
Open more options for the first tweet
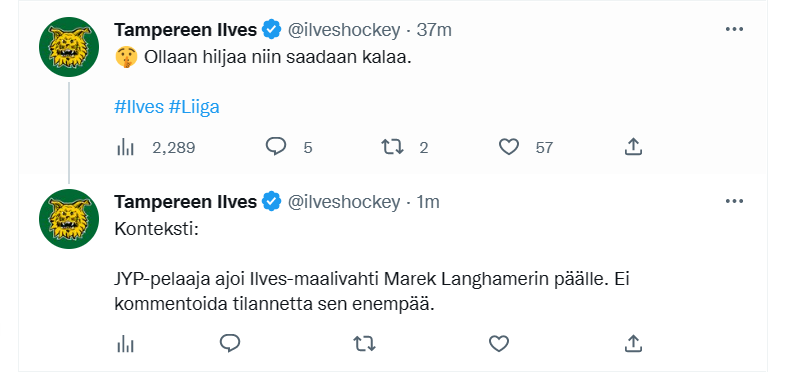coord(734,30)
